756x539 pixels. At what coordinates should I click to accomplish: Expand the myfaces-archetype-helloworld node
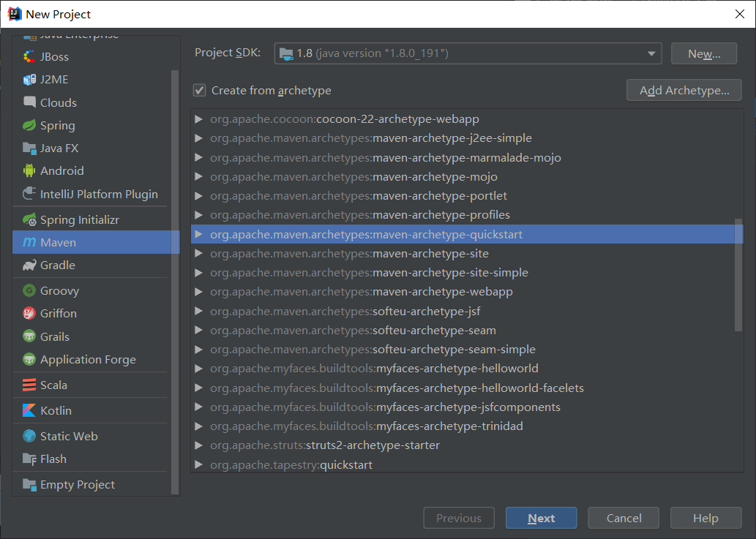pos(198,369)
